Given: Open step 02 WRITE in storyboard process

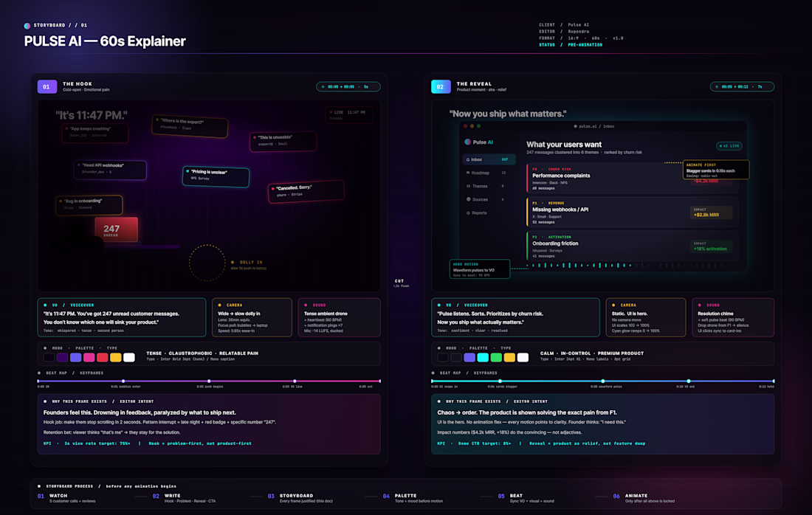Looking at the screenshot, I should click(x=184, y=498).
